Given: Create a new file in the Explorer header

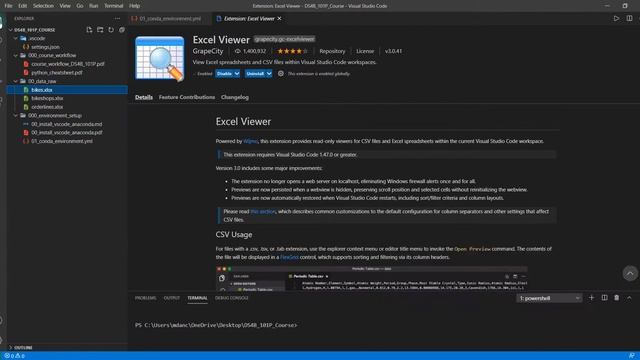Looking at the screenshot, I should pos(89,30).
